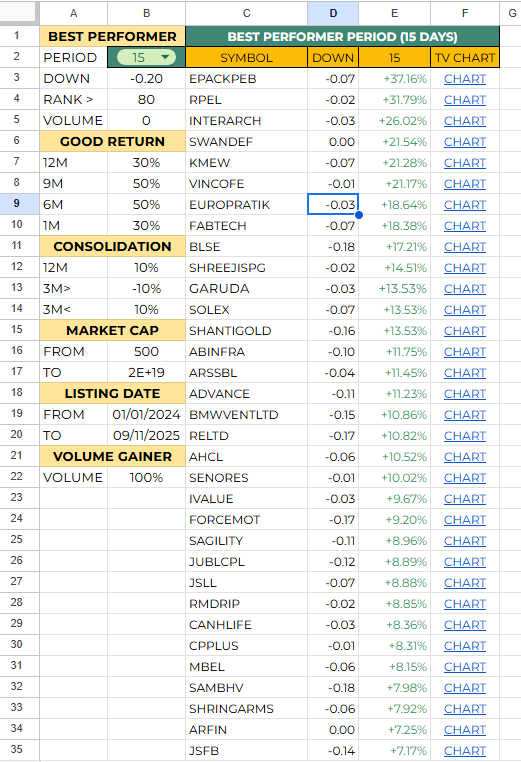The height and width of the screenshot is (762, 521).
Task: Open CHART link for ADVANCE
Action: point(465,394)
